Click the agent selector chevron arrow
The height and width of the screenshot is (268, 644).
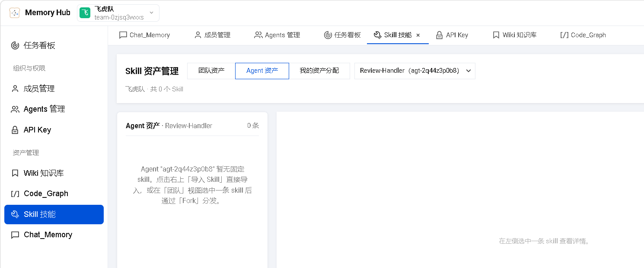coord(469,71)
